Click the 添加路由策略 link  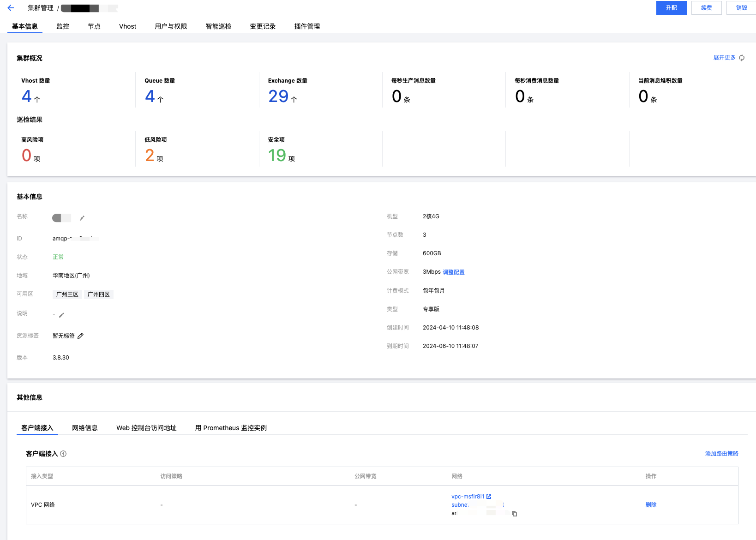tap(721, 454)
